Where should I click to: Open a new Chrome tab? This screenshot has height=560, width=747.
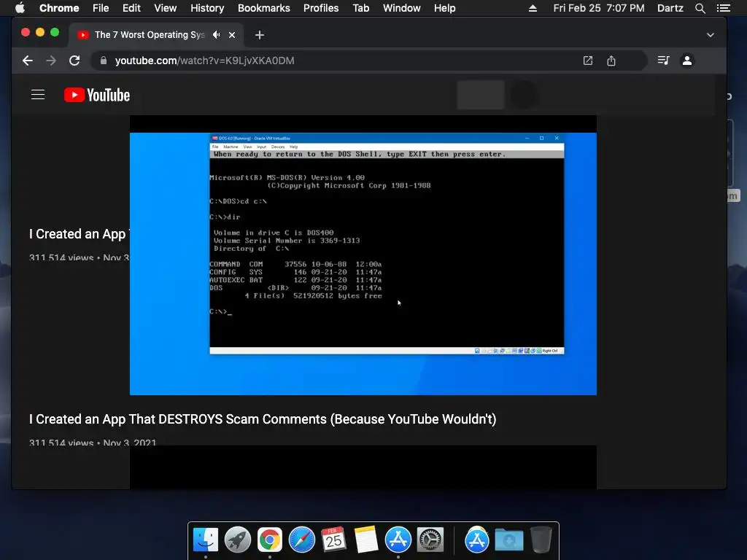[259, 35]
